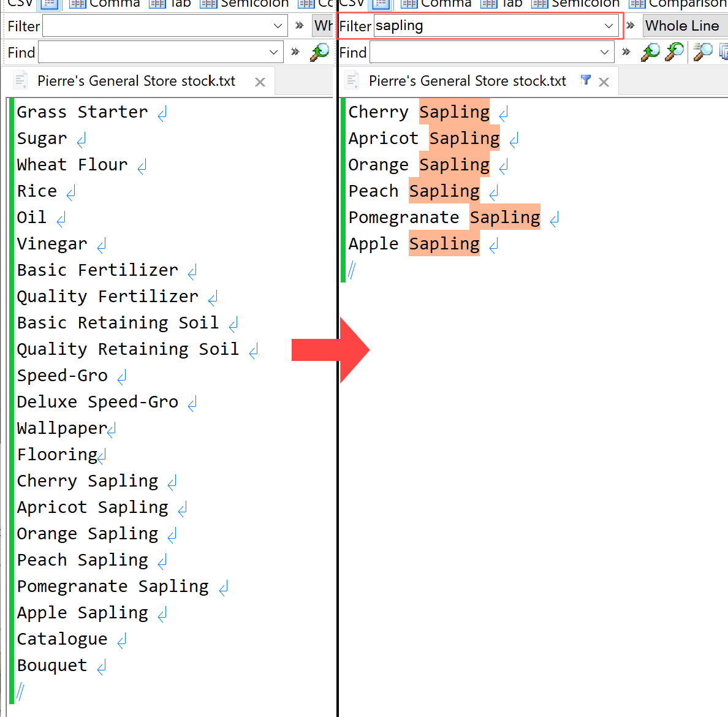Viewport: 728px width, 717px height.
Task: Click the 'Grass Starter' line
Action: tap(83, 112)
